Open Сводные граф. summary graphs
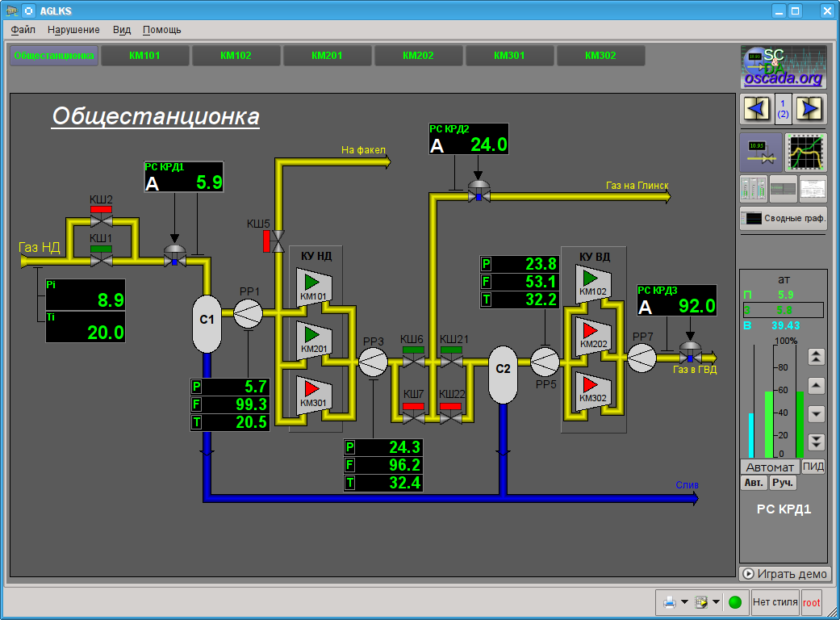This screenshot has width=840, height=620. pyautogui.click(x=784, y=219)
